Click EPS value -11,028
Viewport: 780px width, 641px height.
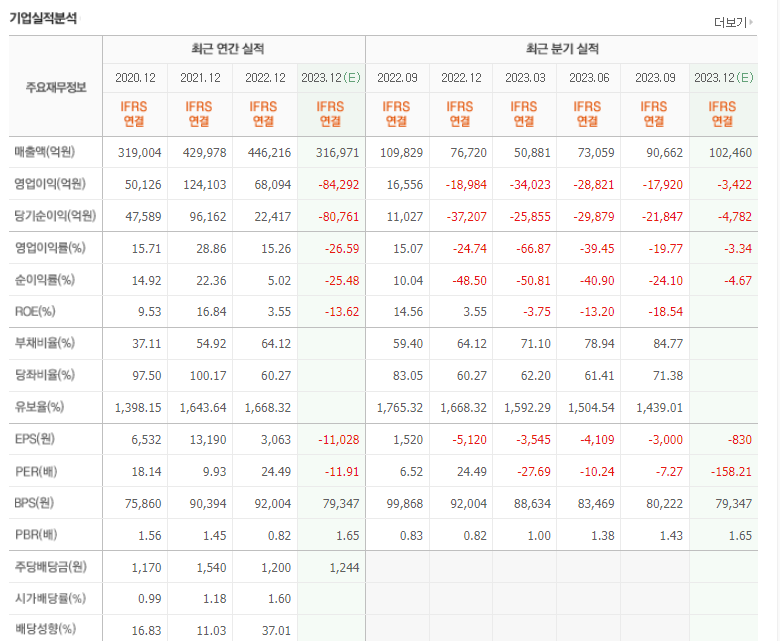339,440
